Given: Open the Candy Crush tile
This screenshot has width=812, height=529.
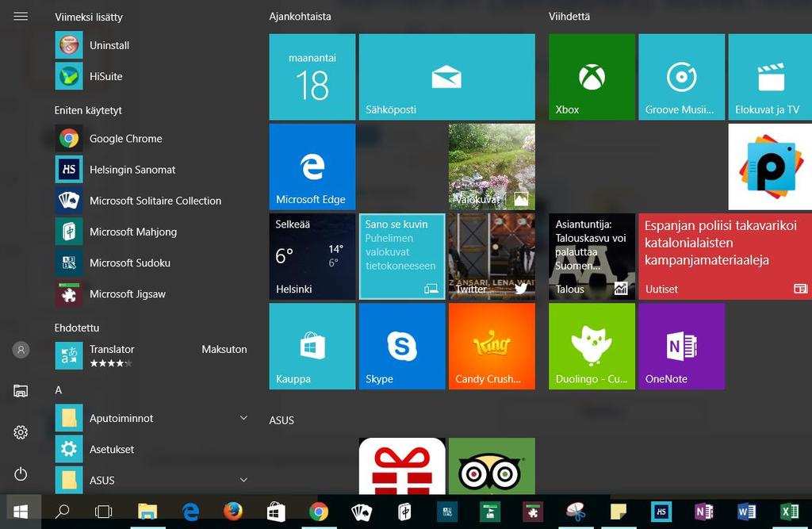Looking at the screenshot, I should pos(492,346).
